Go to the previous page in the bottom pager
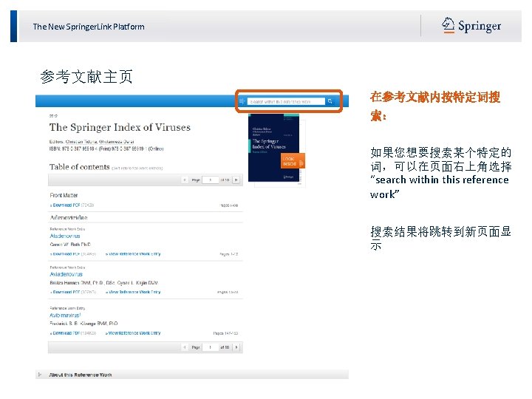The image size is (532, 399). click(185, 347)
